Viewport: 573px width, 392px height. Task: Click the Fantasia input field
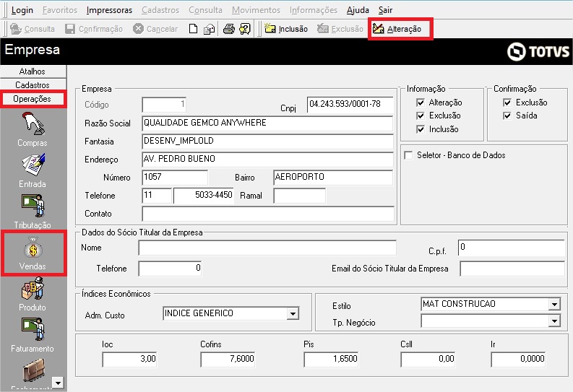point(267,141)
